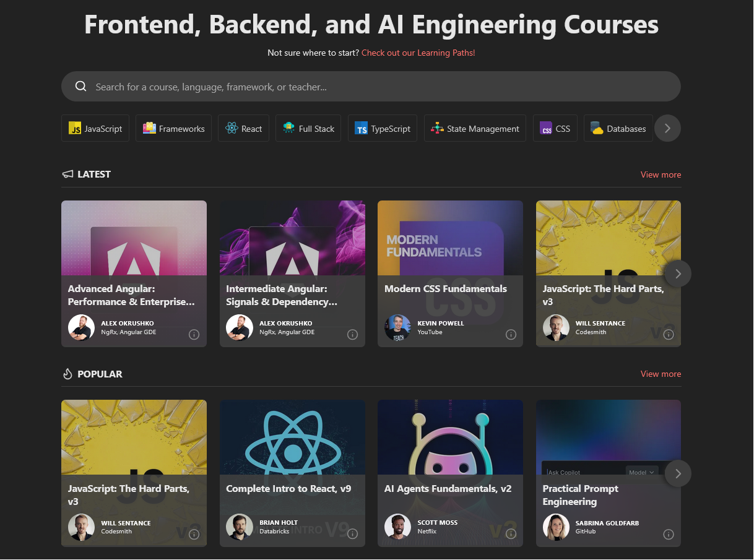
Task: Show info for Latest JavaScript Hard Parts
Action: [669, 335]
